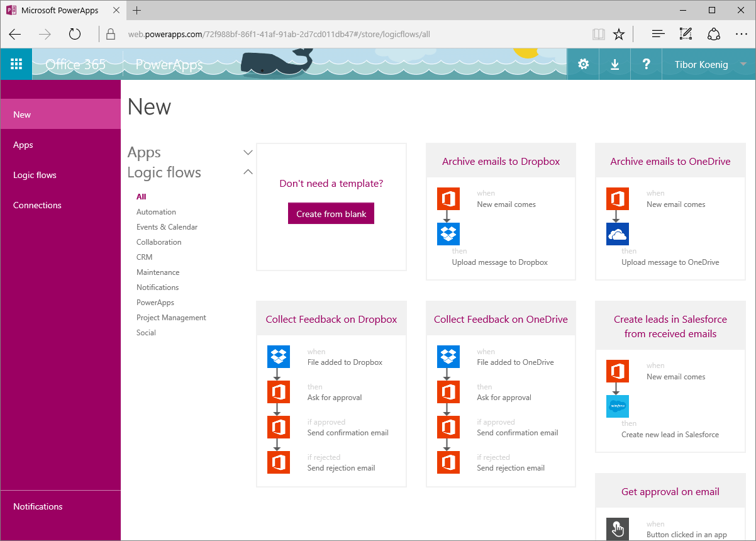Click the Dropbox icon in Archive emails to Dropbox card
Image resolution: width=756 pixels, height=541 pixels.
(448, 234)
